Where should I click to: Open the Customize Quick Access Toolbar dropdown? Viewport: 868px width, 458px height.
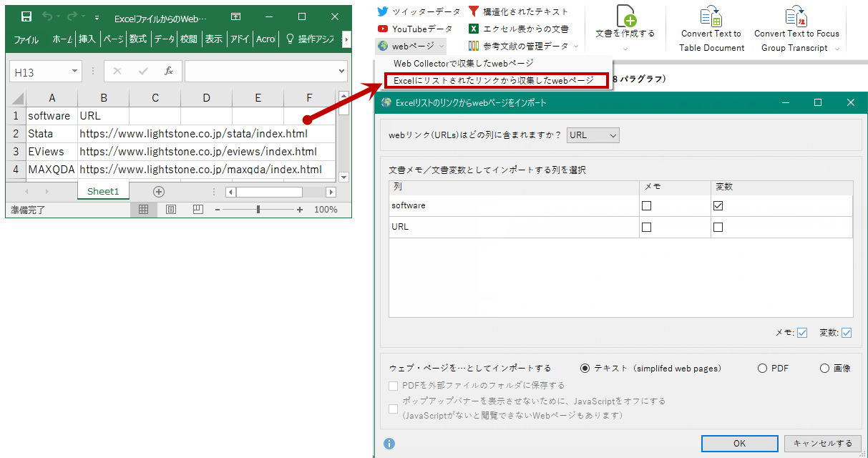tap(97, 16)
